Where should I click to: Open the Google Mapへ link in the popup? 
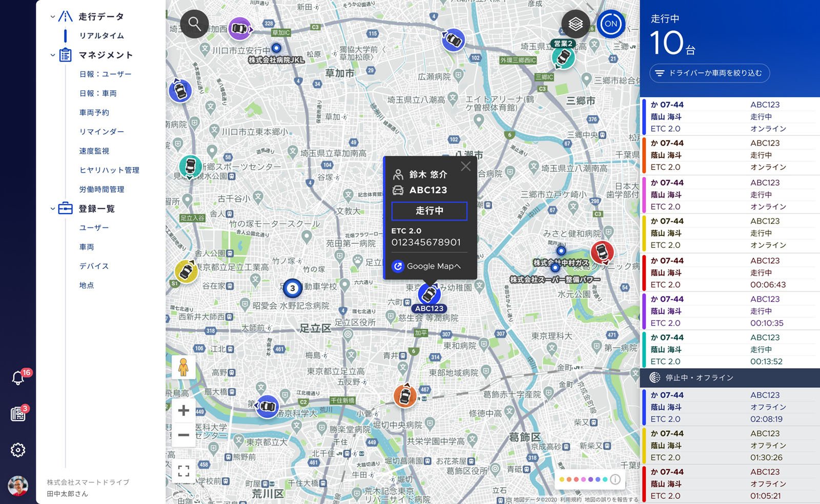427,266
